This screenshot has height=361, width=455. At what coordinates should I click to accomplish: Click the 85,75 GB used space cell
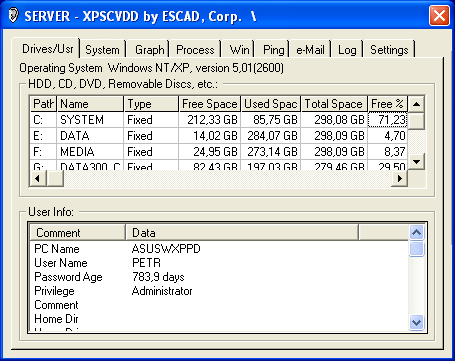point(271,120)
